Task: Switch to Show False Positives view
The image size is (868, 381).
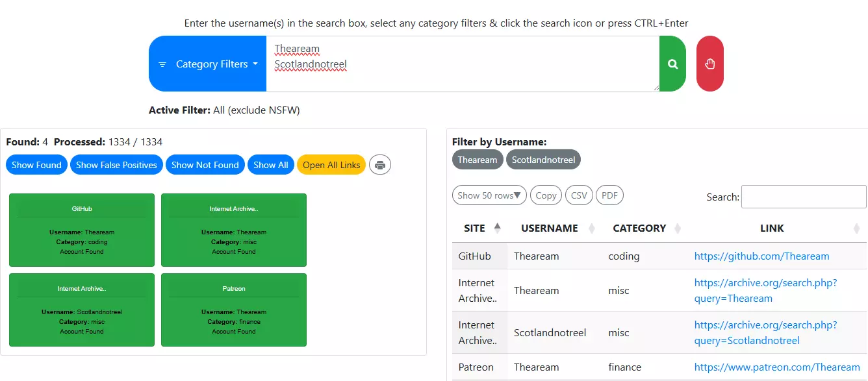Action: click(116, 165)
